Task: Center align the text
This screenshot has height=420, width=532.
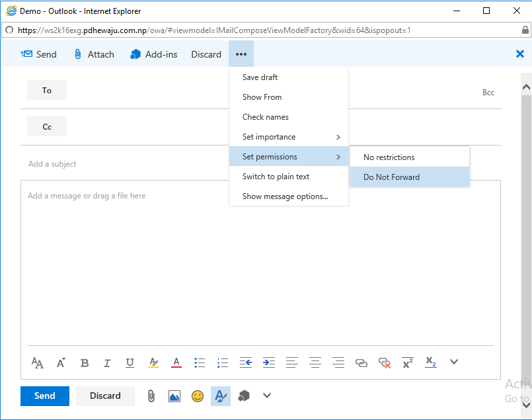Action: pos(315,362)
